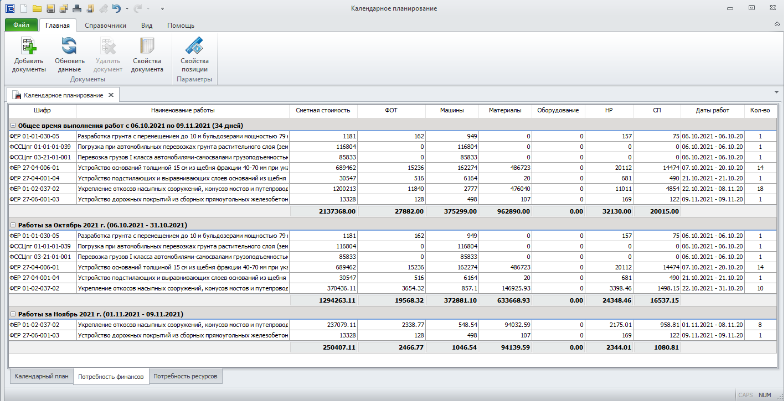Collapse the Работы за Ноябрь 2021 group
Viewport: 784px width, 401px height.
[x=13, y=316]
